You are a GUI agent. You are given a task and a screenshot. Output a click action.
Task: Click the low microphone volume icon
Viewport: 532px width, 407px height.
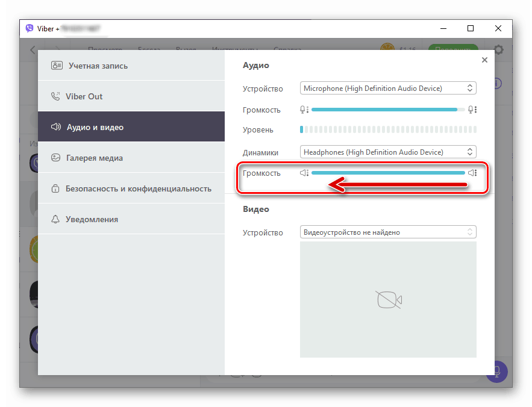(304, 110)
